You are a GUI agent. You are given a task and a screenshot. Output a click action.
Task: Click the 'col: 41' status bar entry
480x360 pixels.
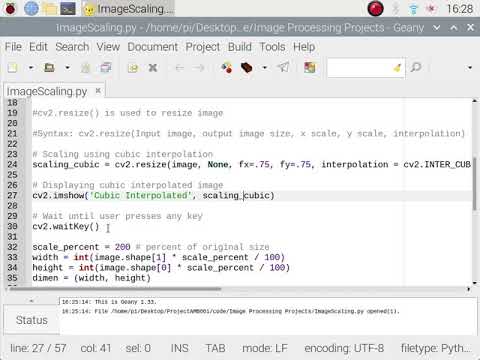click(96, 348)
